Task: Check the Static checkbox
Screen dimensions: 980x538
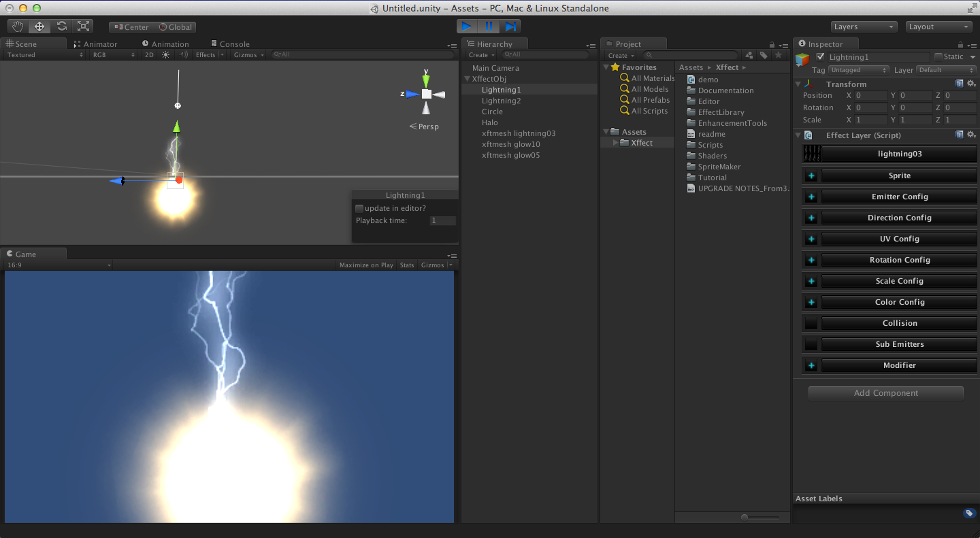Action: pos(938,57)
